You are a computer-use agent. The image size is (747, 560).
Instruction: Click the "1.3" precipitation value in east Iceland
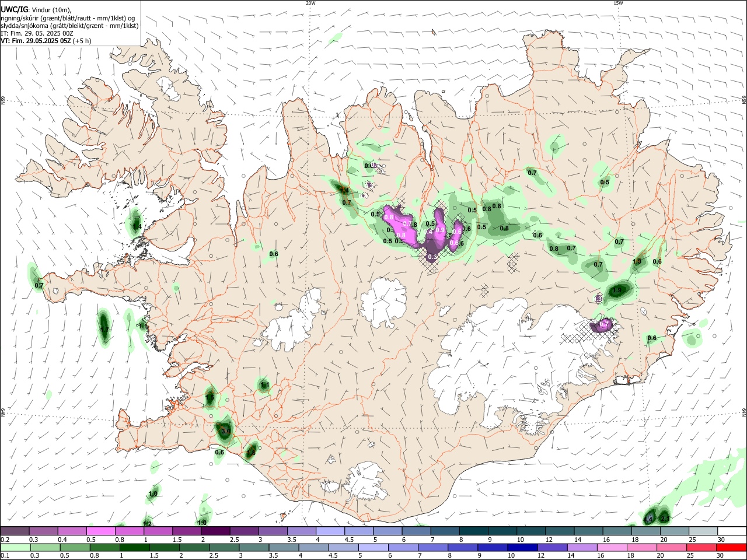click(x=637, y=261)
